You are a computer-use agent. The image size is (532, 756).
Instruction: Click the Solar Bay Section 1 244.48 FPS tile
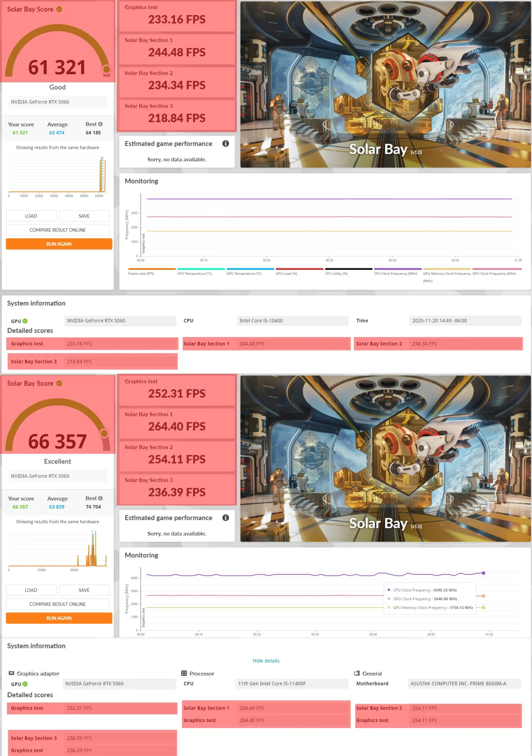click(x=177, y=49)
